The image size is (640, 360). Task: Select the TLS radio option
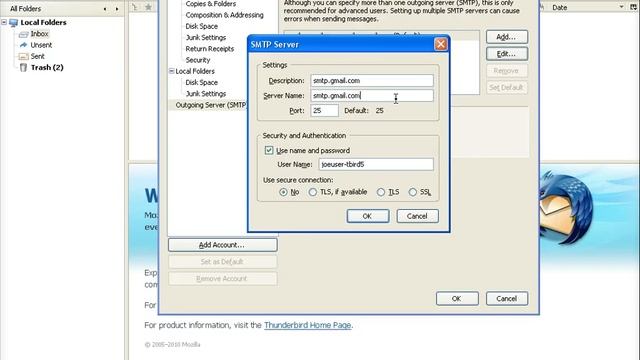(x=381, y=192)
